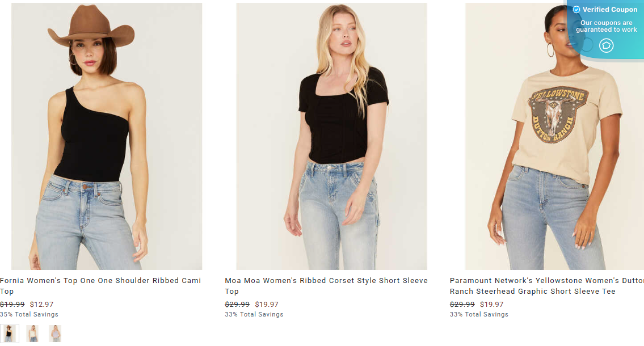The height and width of the screenshot is (346, 644).
Task: Click 33% Total Savings under the Yellowstone tee
Action: [x=479, y=314]
